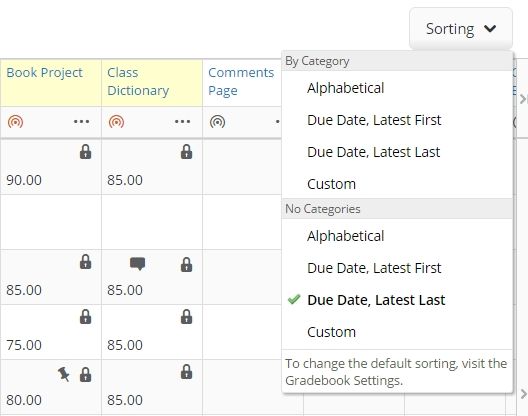Open the Class Dictionary column header link
The image size is (528, 416).
[x=138, y=82]
